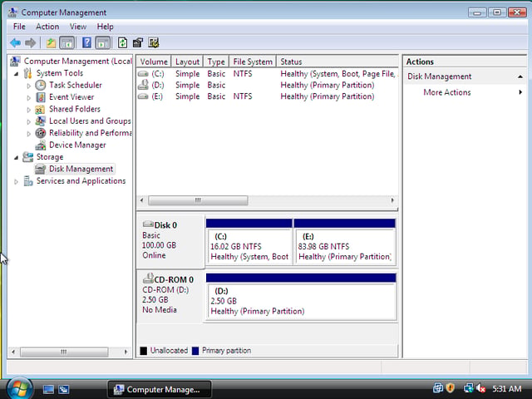Click the Computer Manage... taskbar button
The height and width of the screenshot is (399, 532).
[x=160, y=390]
